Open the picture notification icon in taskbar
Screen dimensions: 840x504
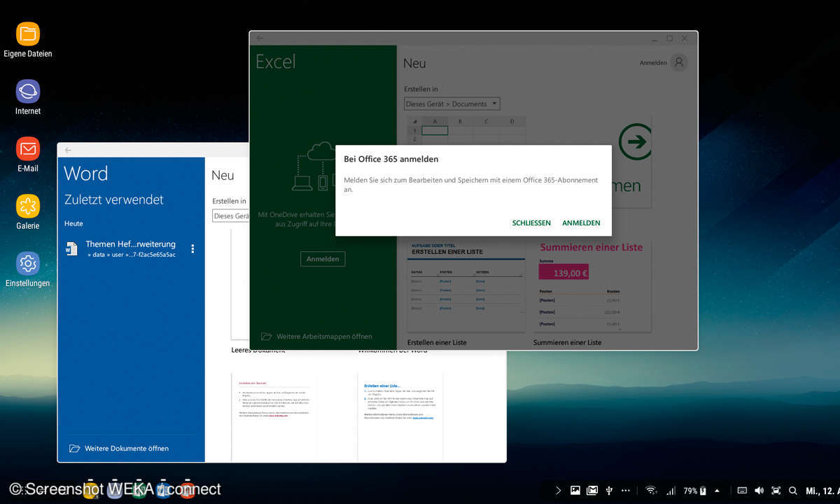click(x=575, y=491)
